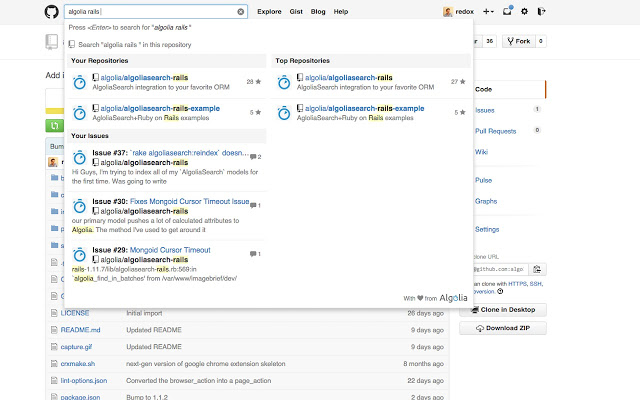Image resolution: width=640 pixels, height=400 pixels.
Task: Click the search field containing algolia rails
Action: coord(156,12)
